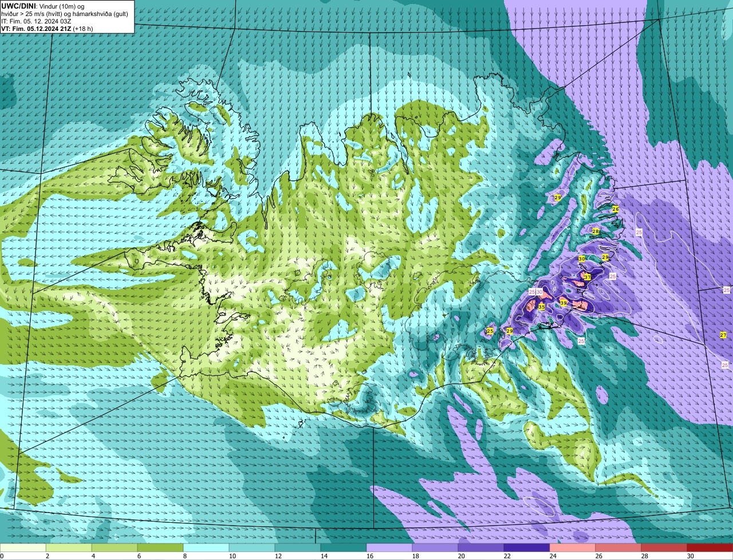Click the 'UWC/DINI: Vindur (10m) og' title
733x560 pixels.
point(43,6)
